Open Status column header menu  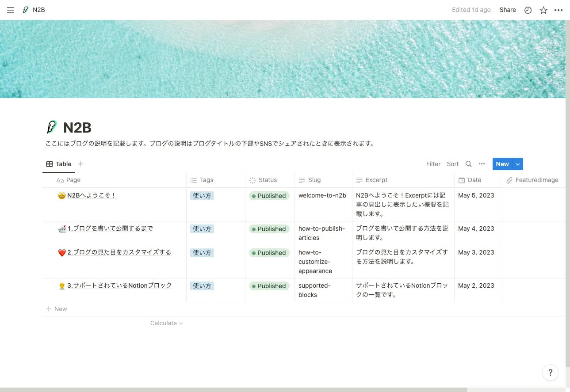[x=270, y=180]
